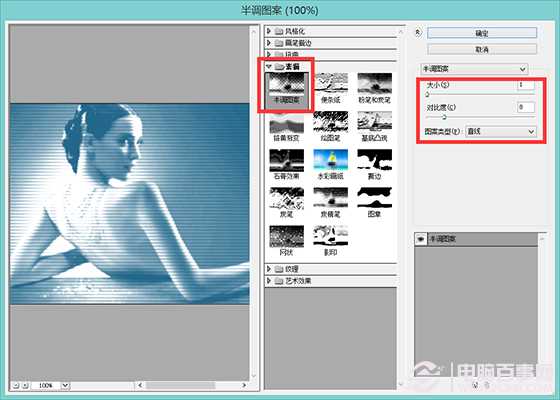Viewport: 560px width, 400px height.
Task: Click the zoom out minus button
Action: [16, 385]
